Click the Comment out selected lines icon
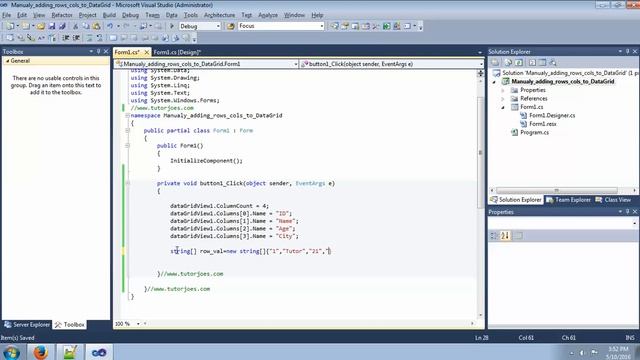640x360 pixels. pos(89,38)
